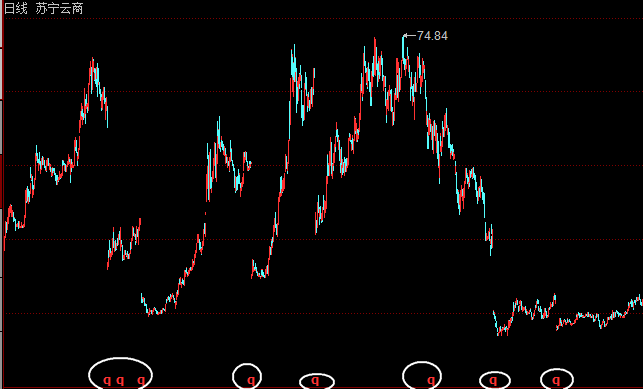Click the white oval around three q markers

tap(121, 373)
